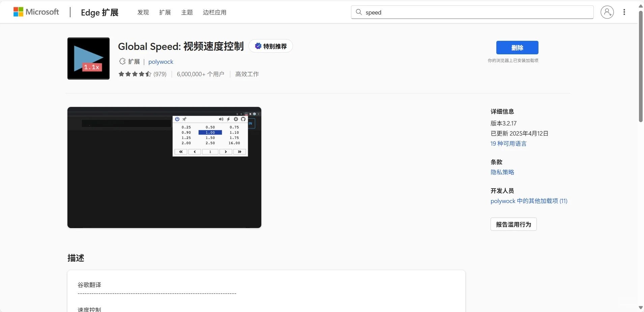
Task: Open the 隐私策略 link
Action: 502,172
